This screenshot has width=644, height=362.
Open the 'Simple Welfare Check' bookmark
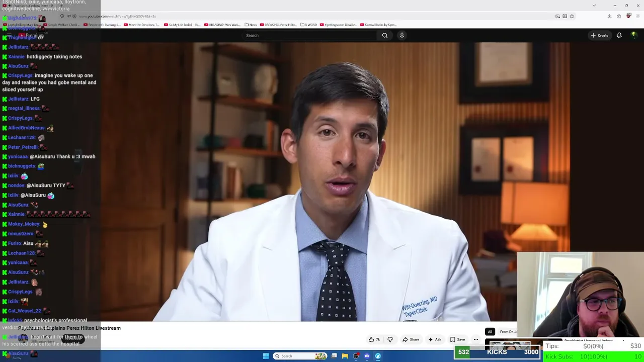(62, 25)
